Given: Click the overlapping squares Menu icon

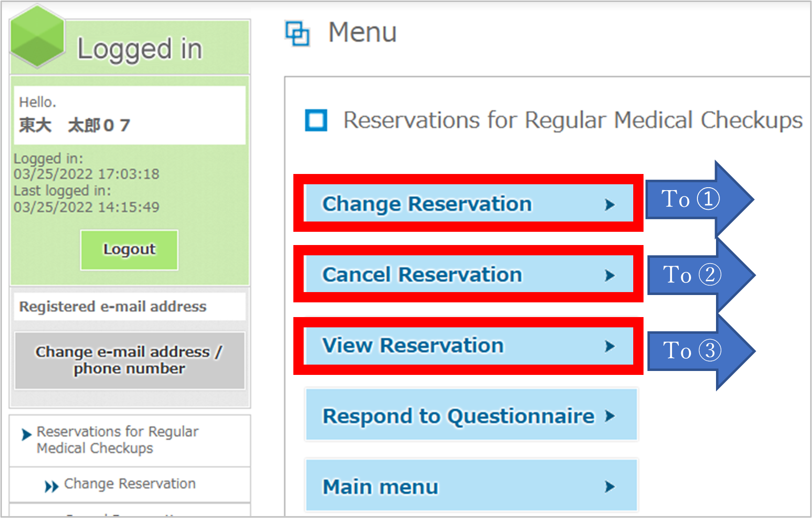Looking at the screenshot, I should pos(297,34).
